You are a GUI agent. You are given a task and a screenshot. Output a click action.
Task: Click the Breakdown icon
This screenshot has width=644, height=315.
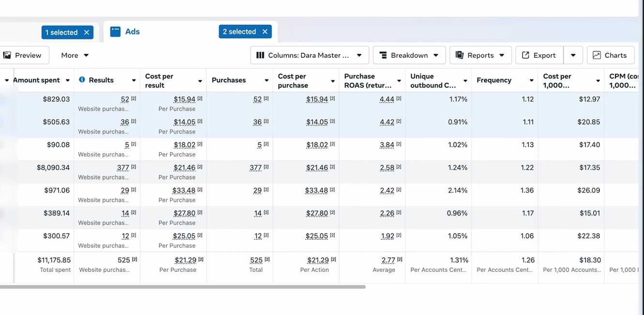coord(383,55)
